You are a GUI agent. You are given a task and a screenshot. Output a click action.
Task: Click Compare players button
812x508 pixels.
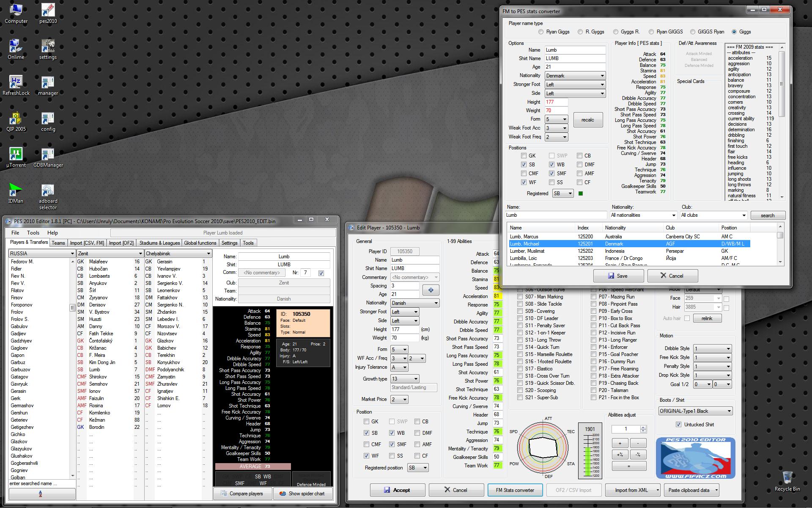point(242,494)
